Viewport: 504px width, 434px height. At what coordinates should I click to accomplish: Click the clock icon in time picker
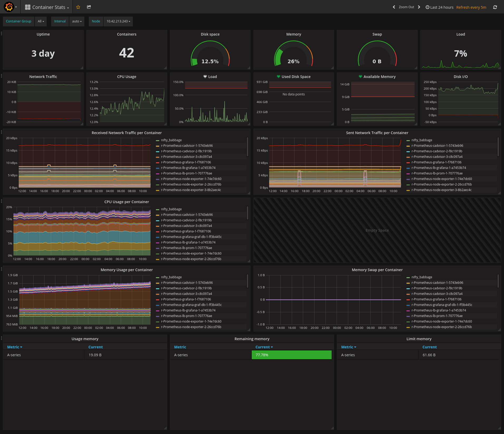click(427, 7)
